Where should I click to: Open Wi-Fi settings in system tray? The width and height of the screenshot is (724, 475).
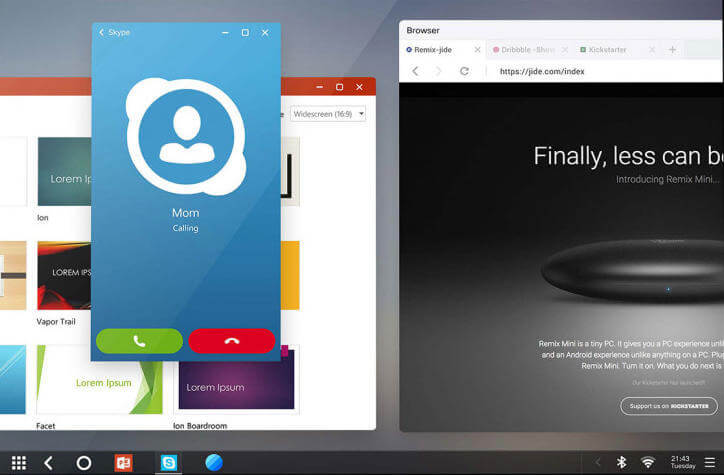pyautogui.click(x=648, y=462)
